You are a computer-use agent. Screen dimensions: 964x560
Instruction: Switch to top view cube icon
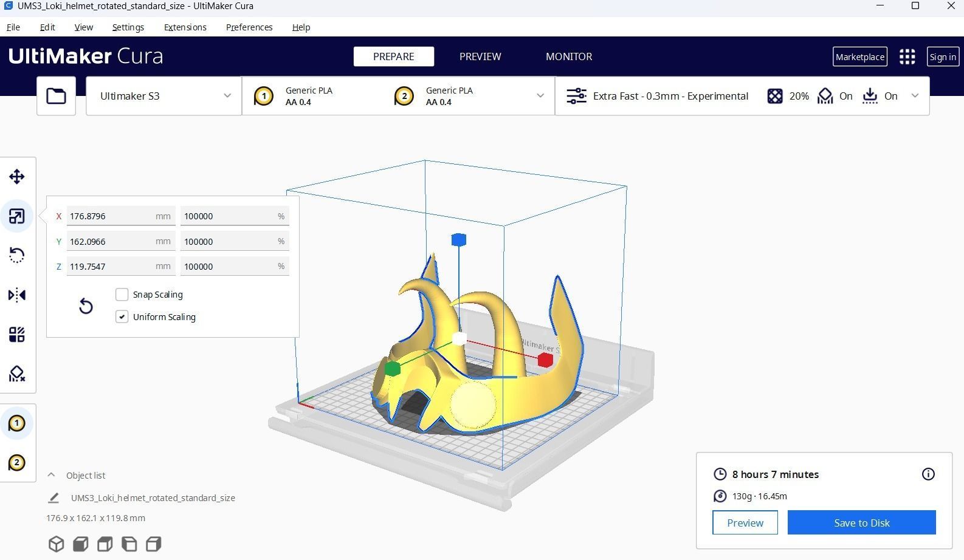point(105,544)
